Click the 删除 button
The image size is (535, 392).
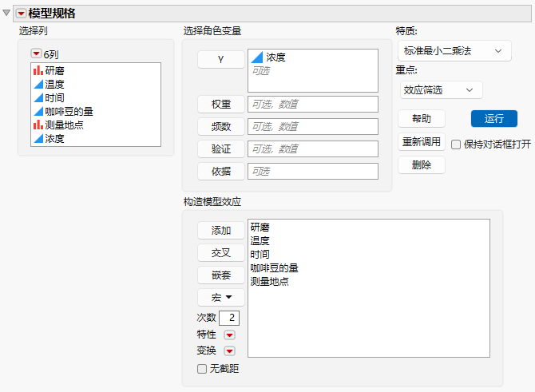[x=422, y=165]
